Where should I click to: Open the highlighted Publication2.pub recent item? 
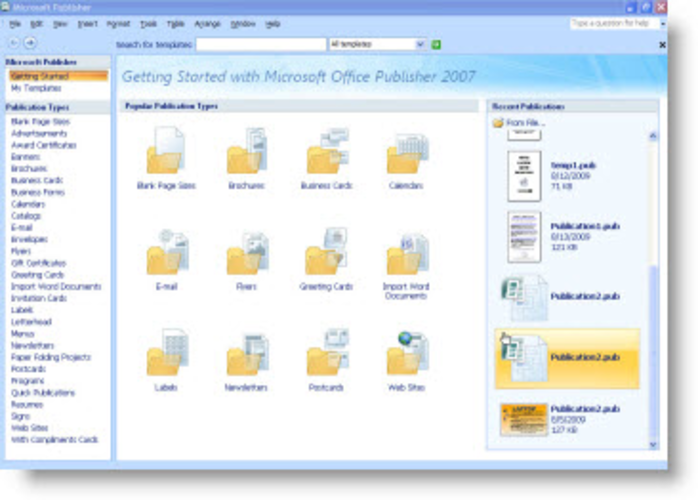tap(567, 358)
